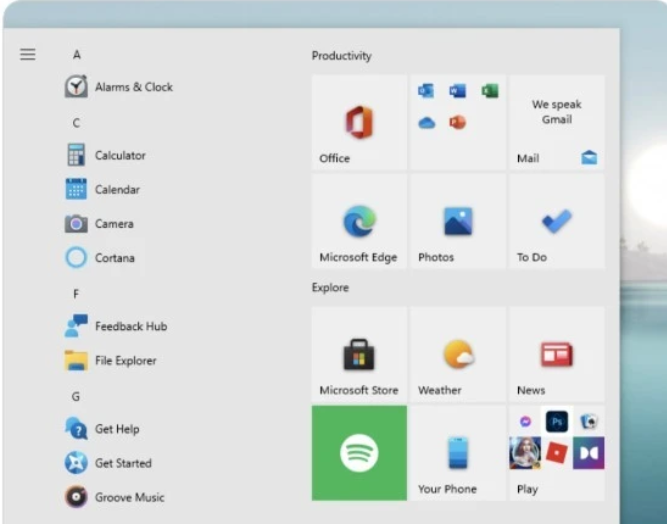
Task: Expand the hamburger menu in Start
Action: (28, 55)
